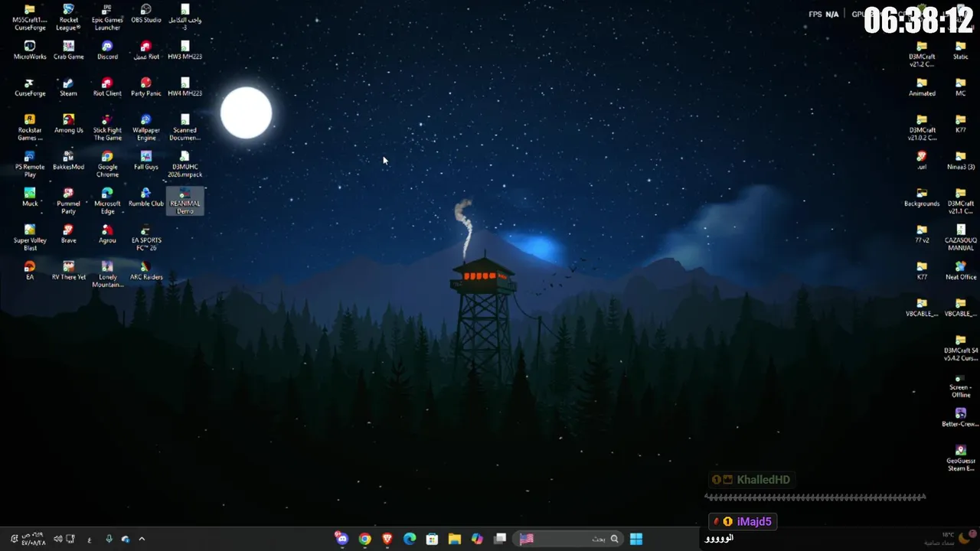Screen dimensions: 980x551
Task: Open Microsoft Edge desktop shortcut
Action: coord(107,201)
